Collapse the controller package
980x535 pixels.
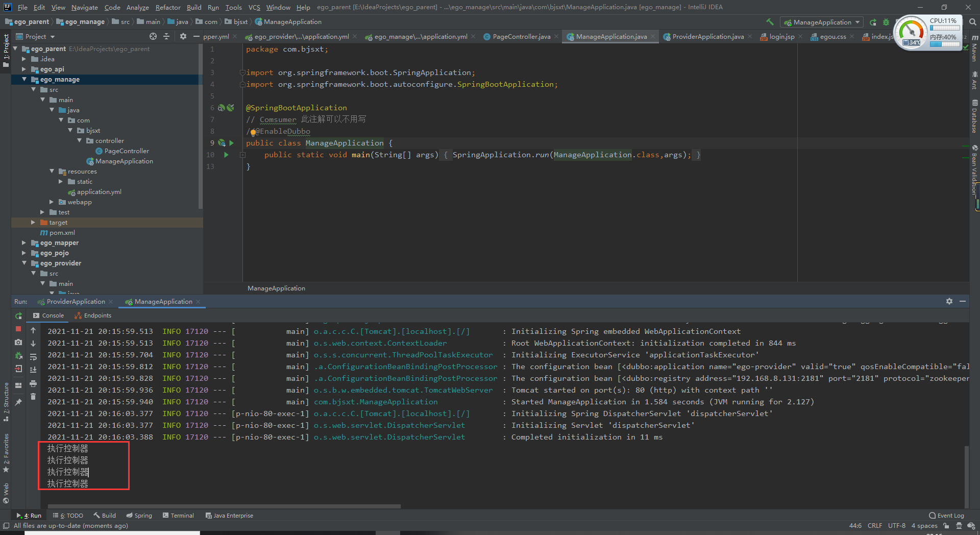pyautogui.click(x=79, y=141)
